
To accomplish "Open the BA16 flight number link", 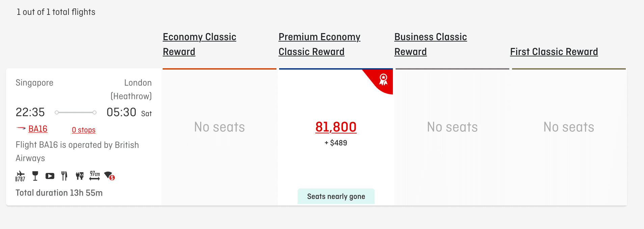I will pyautogui.click(x=38, y=129).
